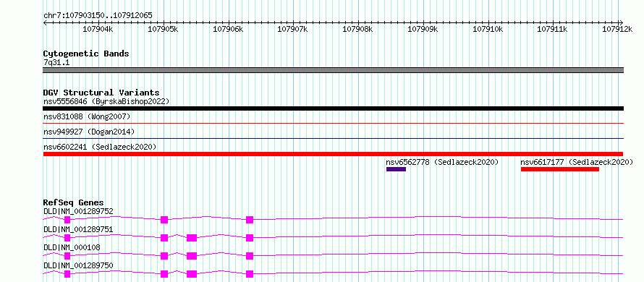The height and width of the screenshot is (282, 644).
Task: Select first exon box of DLD|NM_001289750
Action: 67,274
